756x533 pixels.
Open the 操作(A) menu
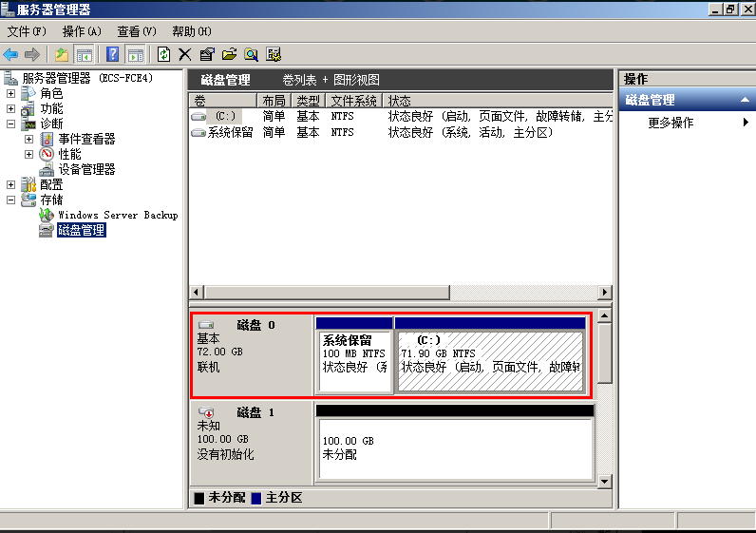click(x=82, y=31)
